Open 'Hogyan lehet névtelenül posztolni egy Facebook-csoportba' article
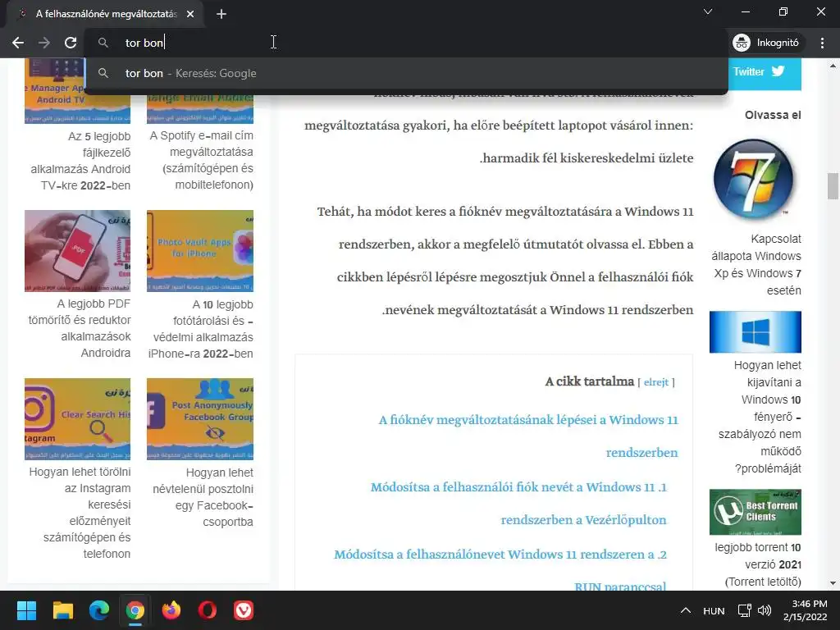 tap(203, 497)
